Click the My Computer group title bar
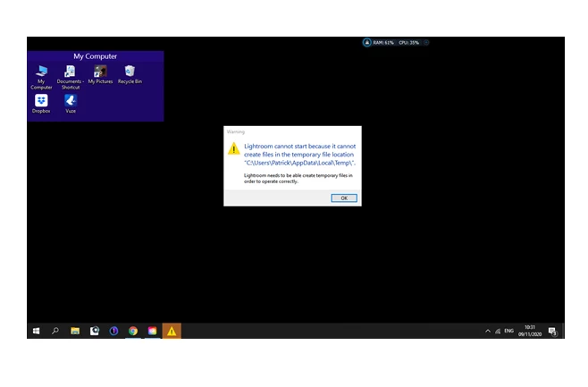This screenshot has width=588, height=387. click(96, 56)
